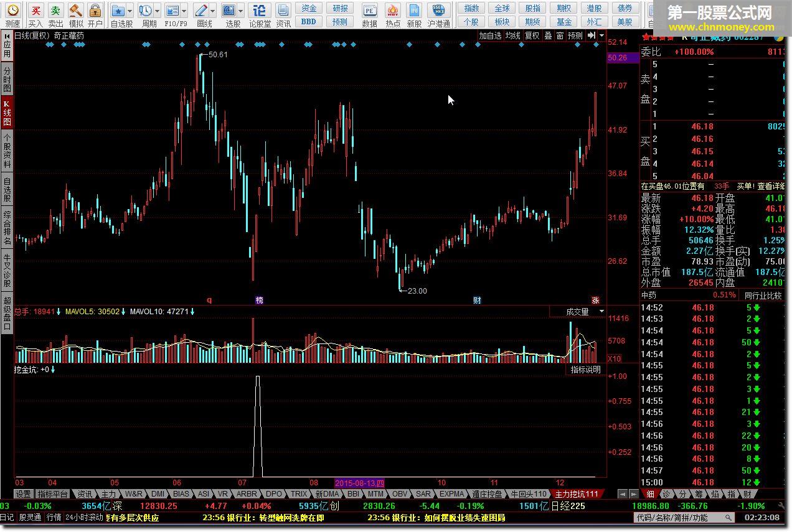The height and width of the screenshot is (532, 792).
Task: Toggle the 窗 window option in chart toolbar
Action: click(560, 35)
